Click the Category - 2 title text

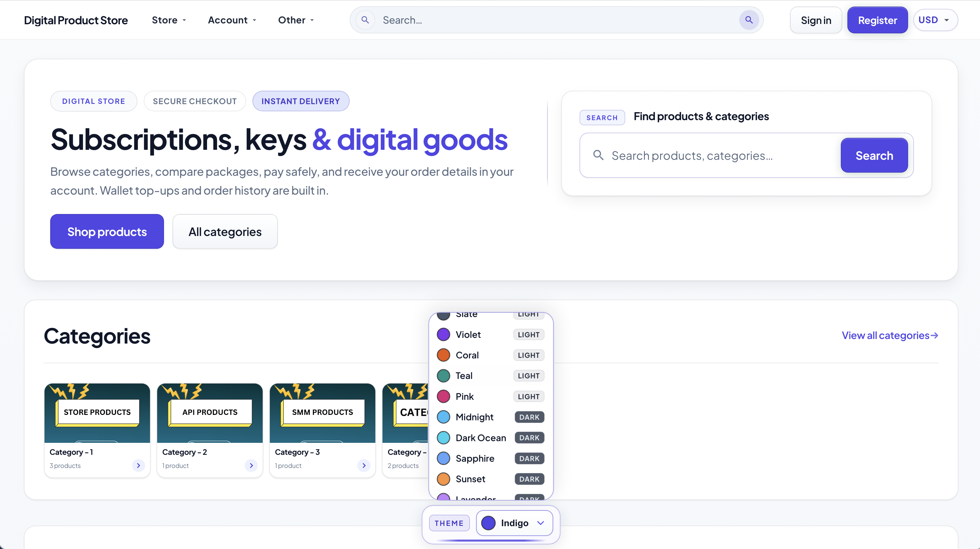pos(185,452)
